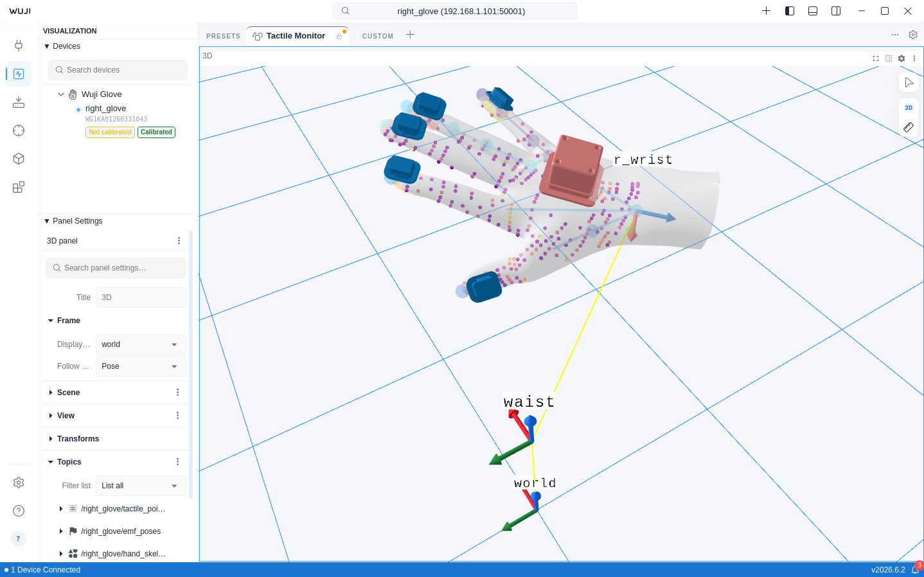Open the Filter list dropdown List all
The image size is (924, 577).
[141, 486]
